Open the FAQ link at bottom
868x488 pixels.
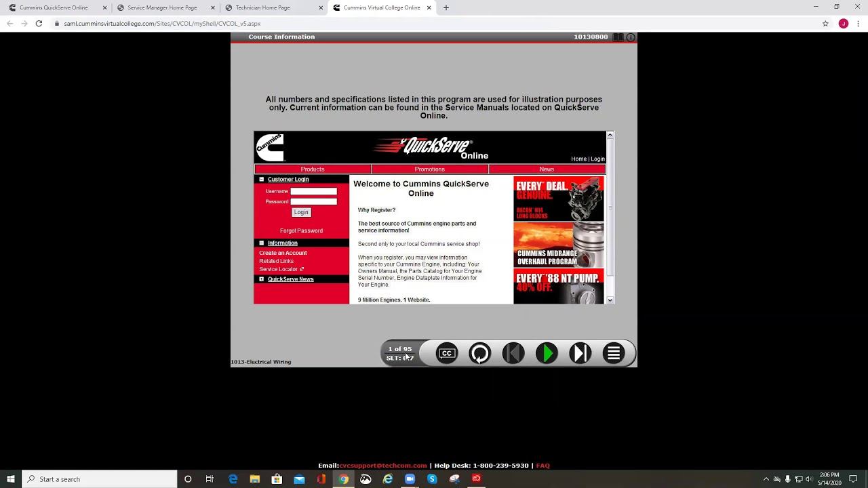coord(542,466)
